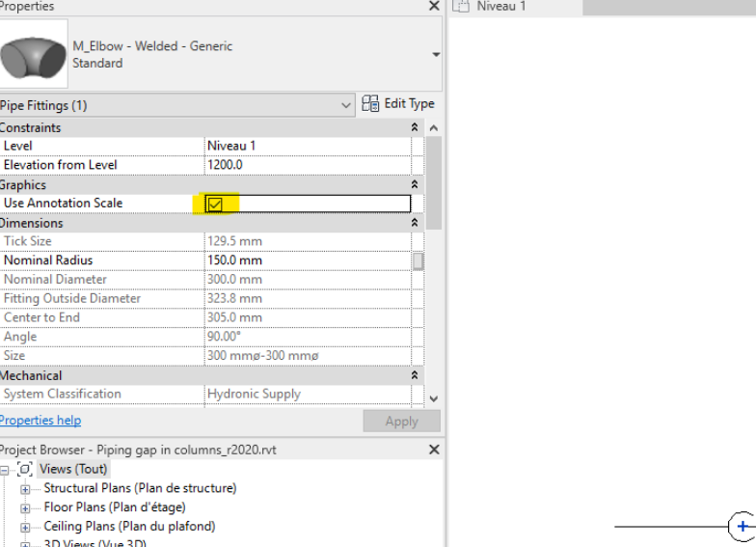The width and height of the screenshot is (756, 547).
Task: Collapse the Graphics section
Action: [x=415, y=185]
